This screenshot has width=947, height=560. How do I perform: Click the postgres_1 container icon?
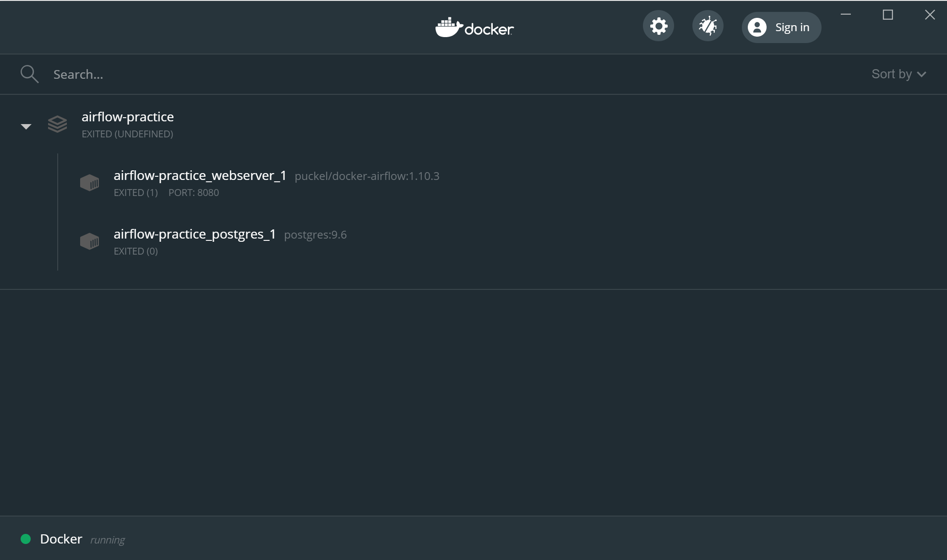tap(89, 241)
